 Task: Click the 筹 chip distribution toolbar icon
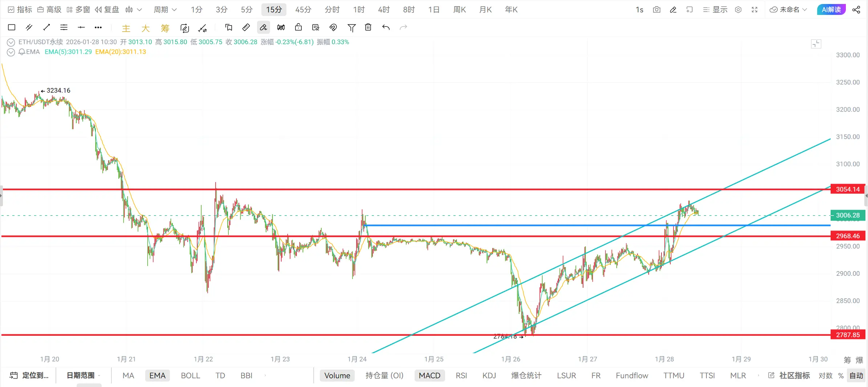[x=165, y=28]
